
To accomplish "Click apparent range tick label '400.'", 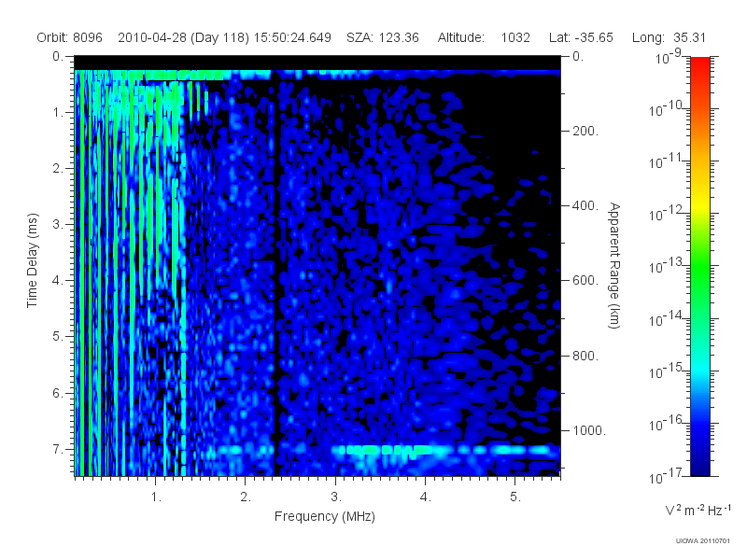I will click(585, 205).
